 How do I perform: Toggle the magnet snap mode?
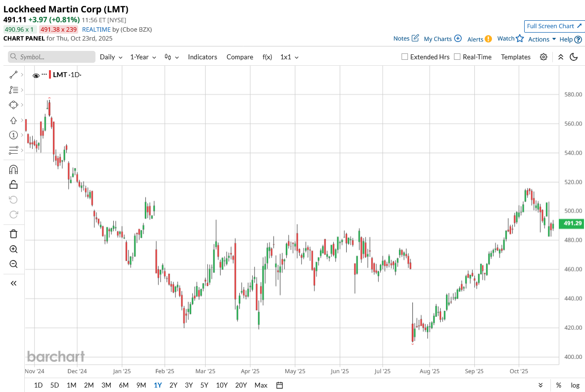coord(13,170)
